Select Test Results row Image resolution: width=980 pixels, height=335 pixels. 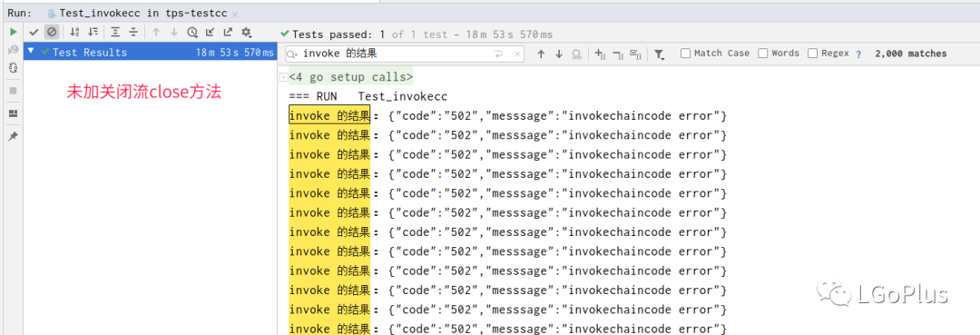pos(150,53)
